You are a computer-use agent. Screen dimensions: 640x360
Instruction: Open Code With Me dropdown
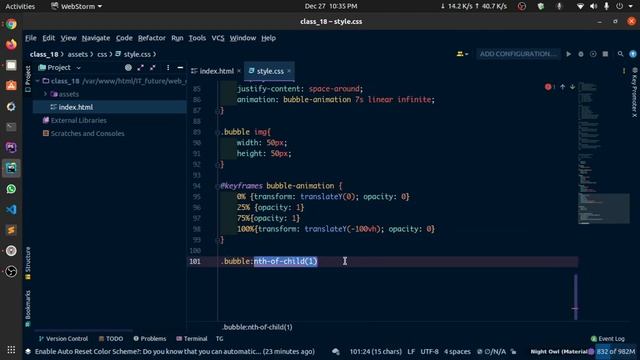[x=462, y=54]
